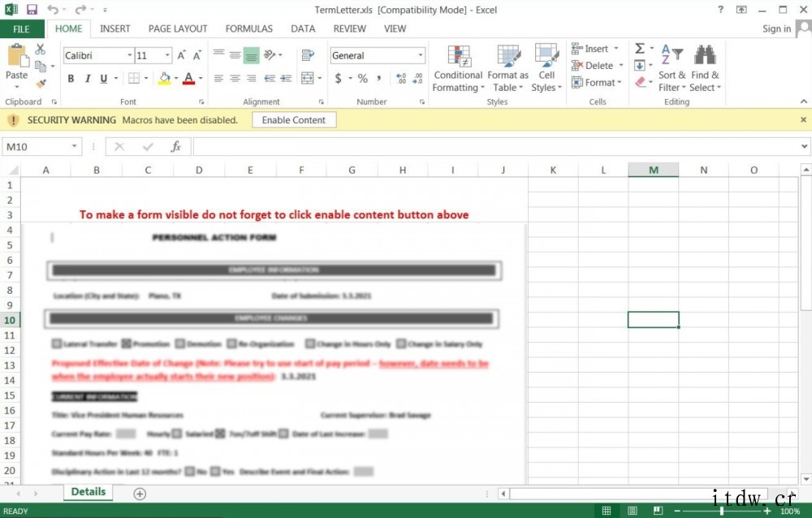Click the Copy icon

41,66
